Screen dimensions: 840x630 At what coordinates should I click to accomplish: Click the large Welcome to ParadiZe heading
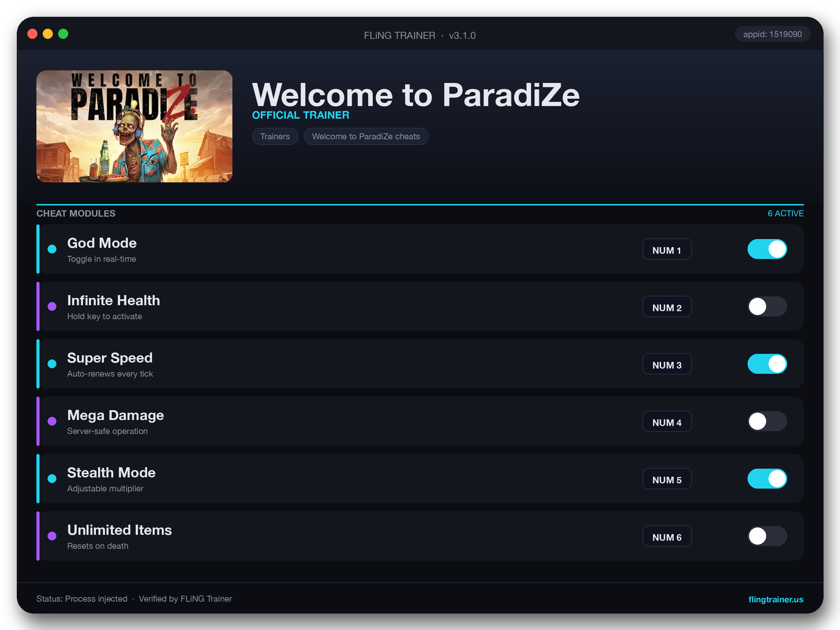click(416, 94)
